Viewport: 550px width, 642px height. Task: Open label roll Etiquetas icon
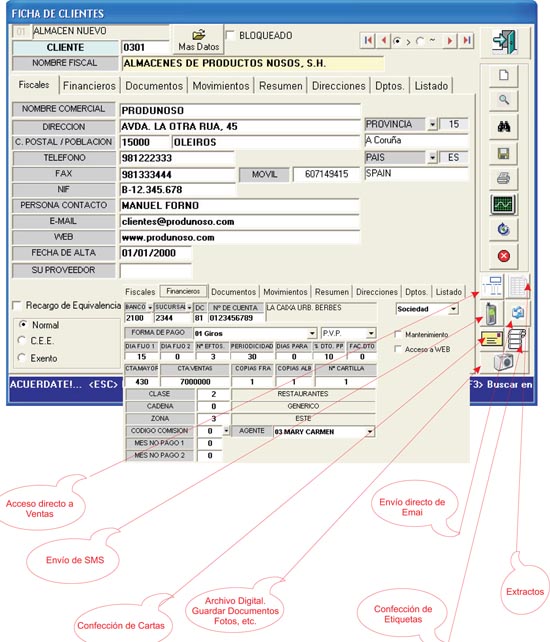click(517, 339)
